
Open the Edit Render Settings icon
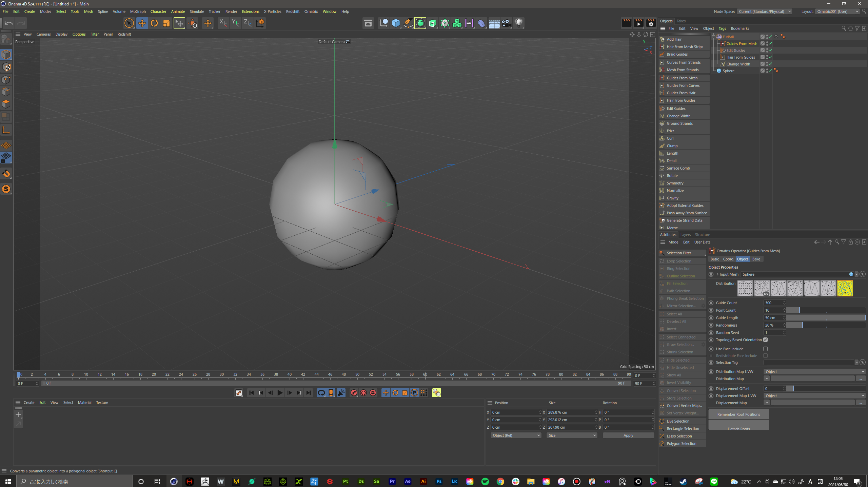point(651,23)
